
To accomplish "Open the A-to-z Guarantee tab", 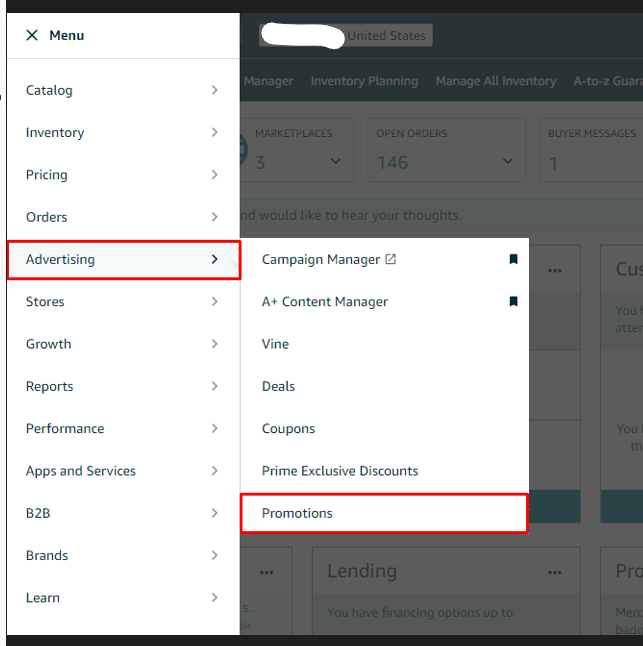I will point(608,81).
